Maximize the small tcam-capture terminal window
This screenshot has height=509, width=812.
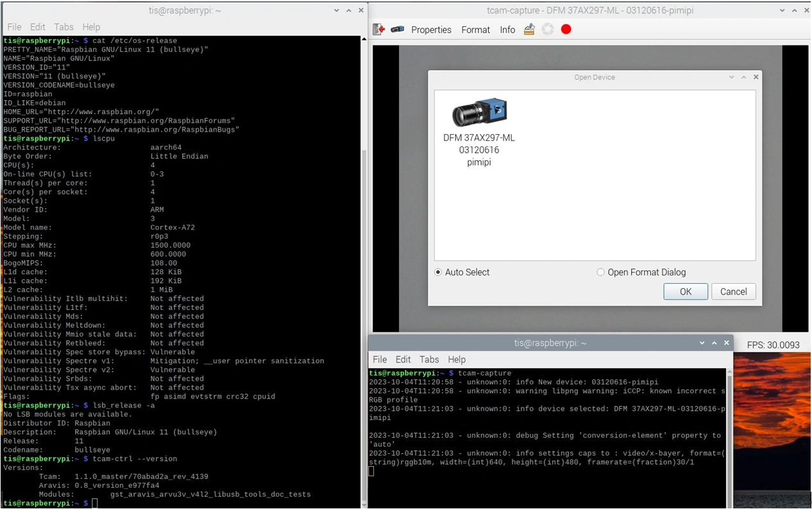pyautogui.click(x=715, y=343)
